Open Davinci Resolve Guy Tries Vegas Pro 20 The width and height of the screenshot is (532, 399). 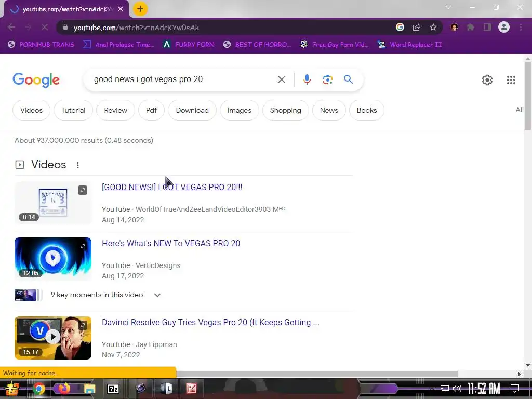coord(210,322)
